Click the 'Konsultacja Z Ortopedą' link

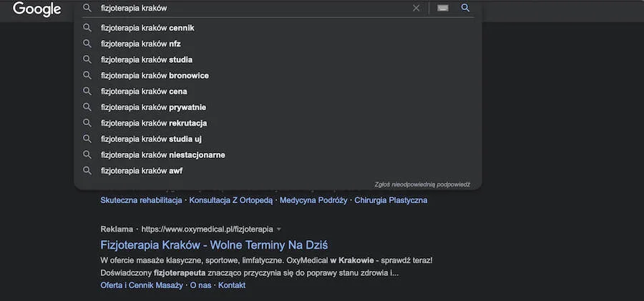[x=231, y=200]
